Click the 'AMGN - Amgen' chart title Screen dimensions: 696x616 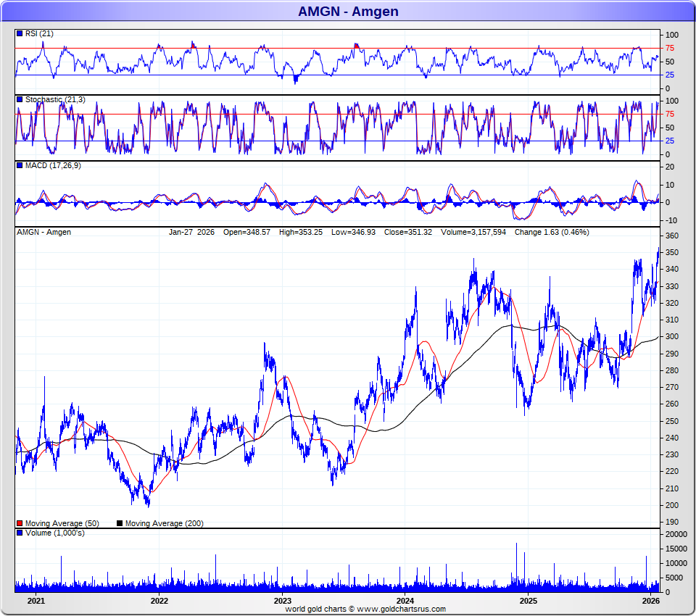click(348, 11)
